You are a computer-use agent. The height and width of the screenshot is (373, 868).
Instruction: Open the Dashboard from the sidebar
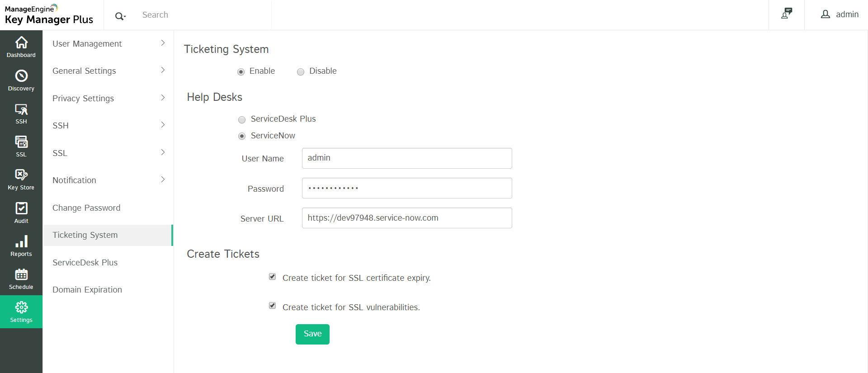click(x=21, y=47)
